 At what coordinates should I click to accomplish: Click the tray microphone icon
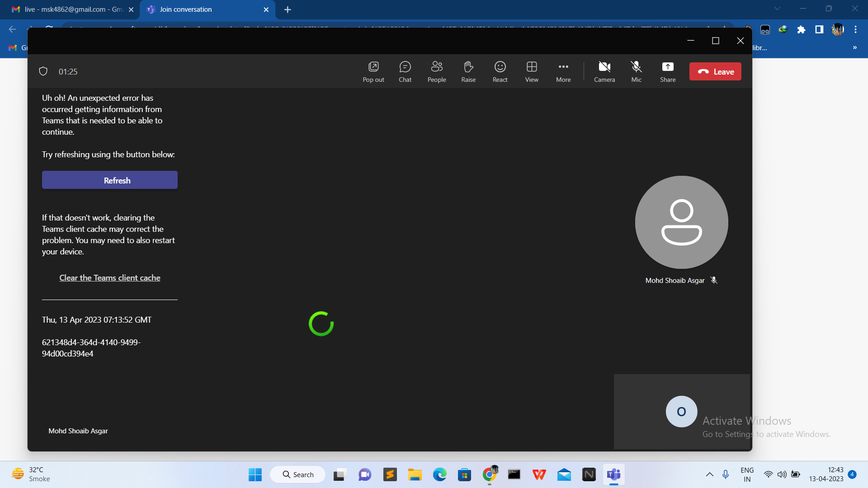point(725,474)
